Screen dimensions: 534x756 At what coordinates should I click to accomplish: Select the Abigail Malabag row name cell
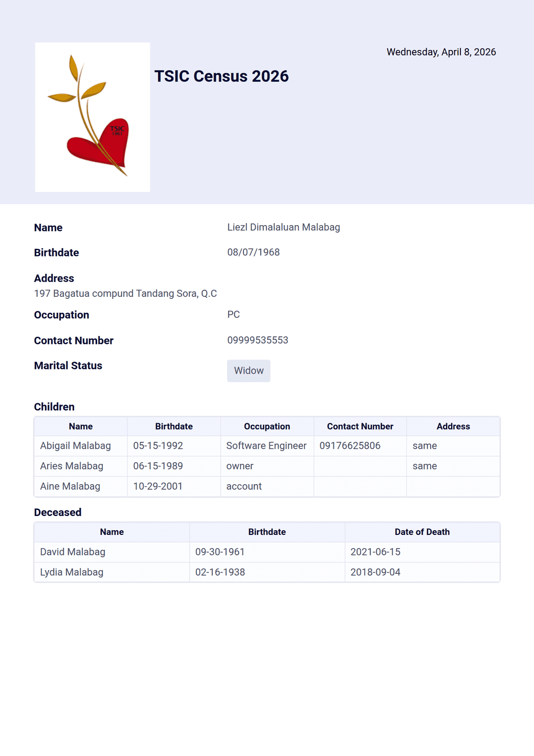click(x=75, y=446)
